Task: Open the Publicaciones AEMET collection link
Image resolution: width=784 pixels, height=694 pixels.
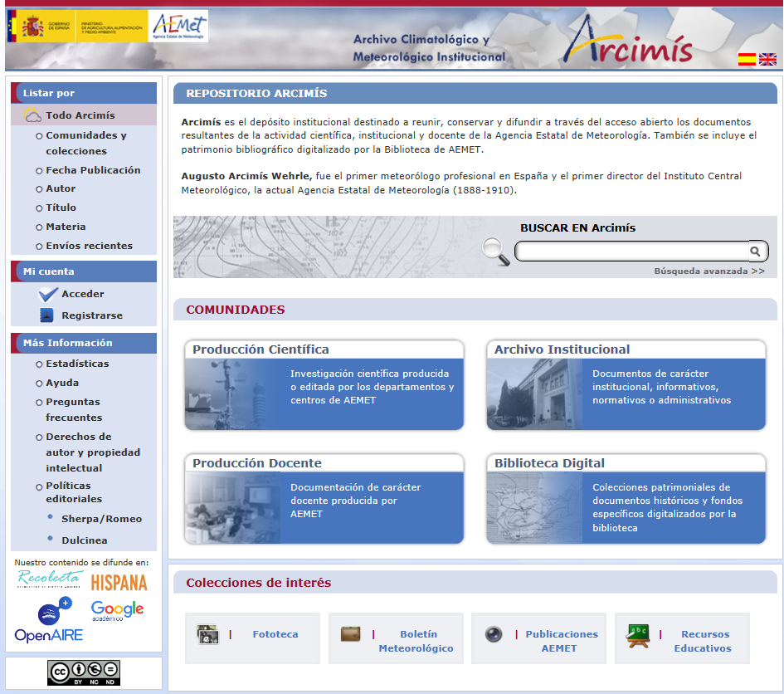Action: click(561, 641)
